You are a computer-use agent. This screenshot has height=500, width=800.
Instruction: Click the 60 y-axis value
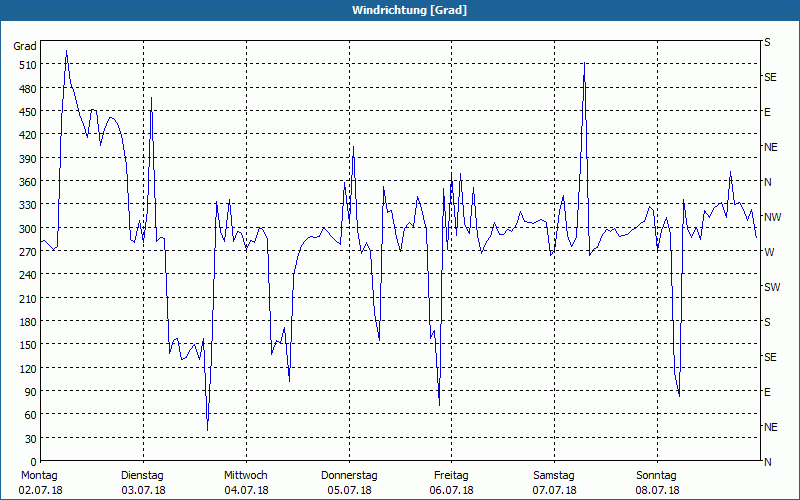click(x=31, y=415)
